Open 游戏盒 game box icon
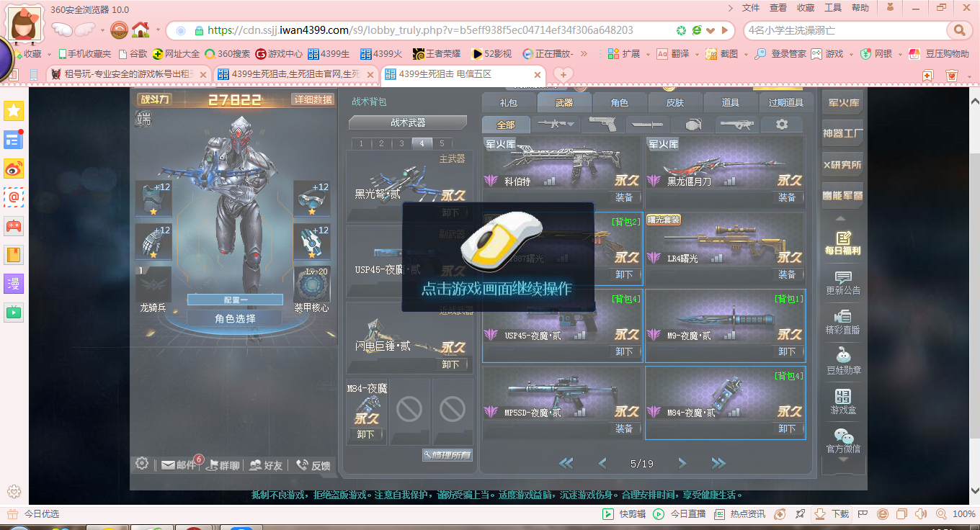The height and width of the screenshot is (530, 980). [x=842, y=401]
